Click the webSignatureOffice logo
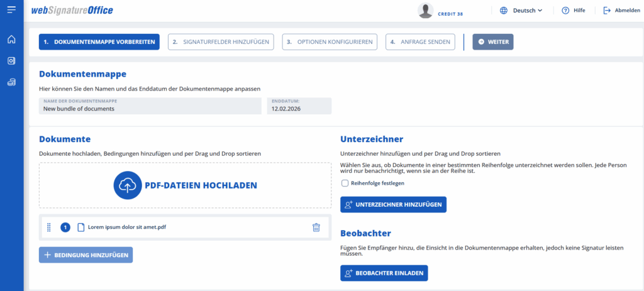Screen dimensions: 644x291 tap(72, 10)
